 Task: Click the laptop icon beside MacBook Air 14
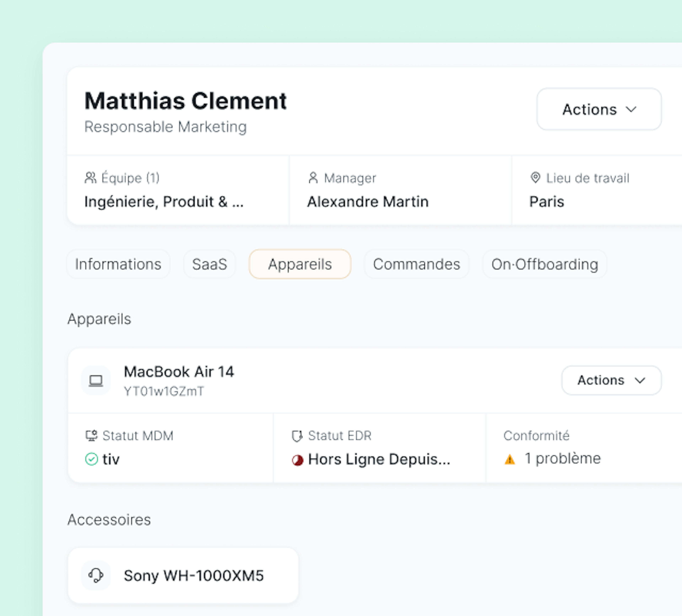96,381
